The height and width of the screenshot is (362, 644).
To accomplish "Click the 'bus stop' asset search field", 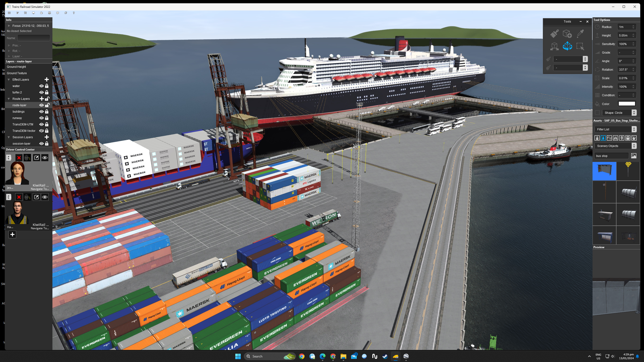I will (611, 156).
